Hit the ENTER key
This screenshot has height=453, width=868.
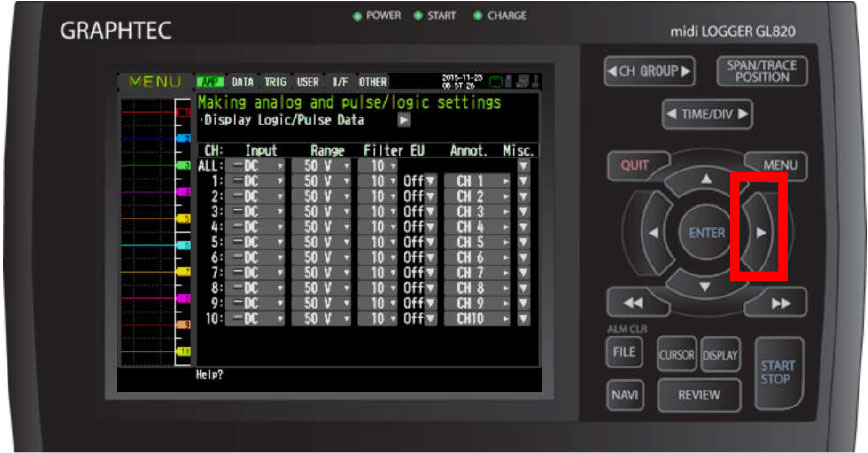[x=706, y=233]
